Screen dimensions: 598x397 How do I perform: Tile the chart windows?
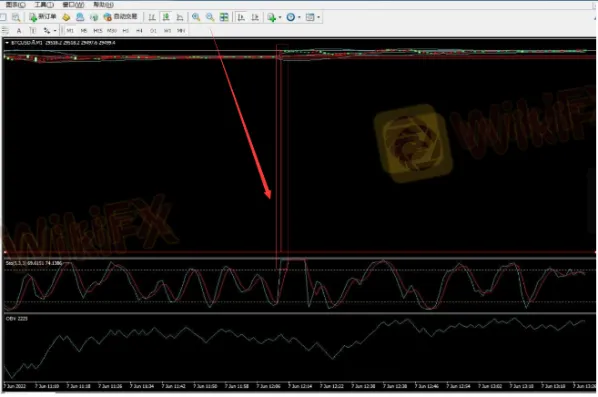224,17
